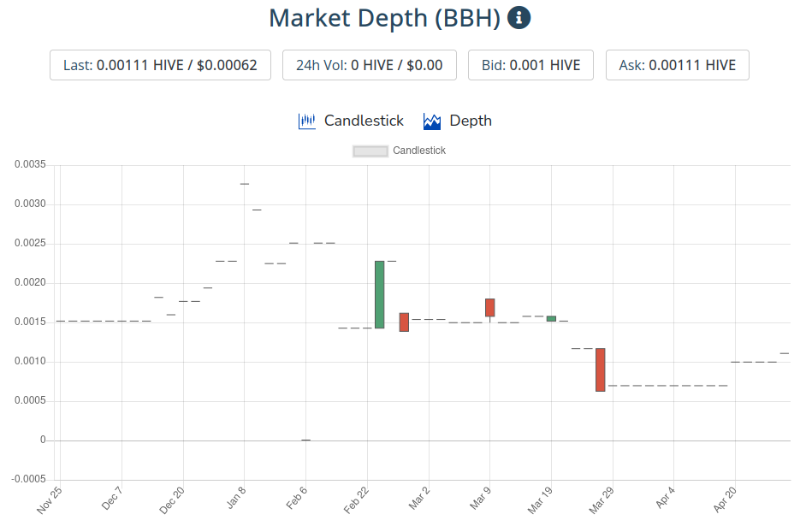Click the 0.0025 y-axis label
The image size is (806, 532).
[x=30, y=243]
